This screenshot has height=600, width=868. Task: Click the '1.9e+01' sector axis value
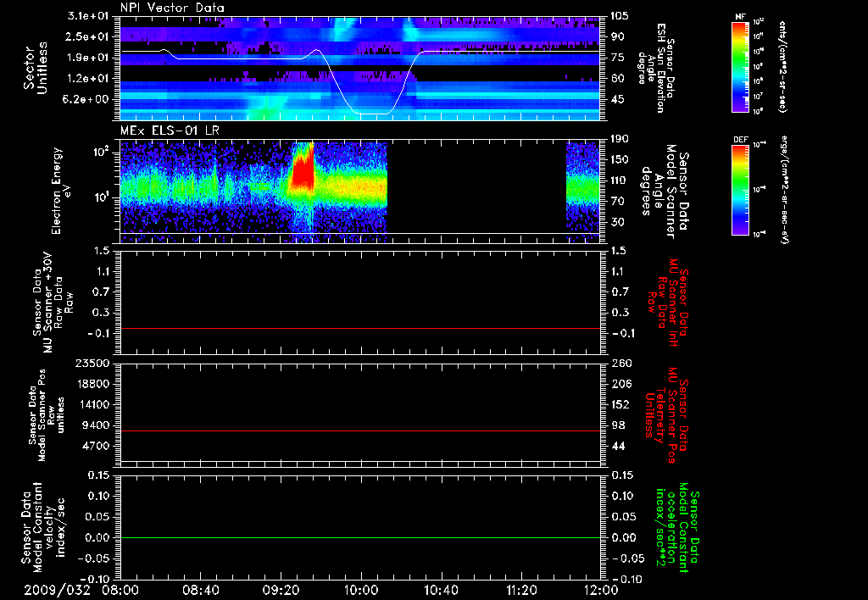coord(87,58)
